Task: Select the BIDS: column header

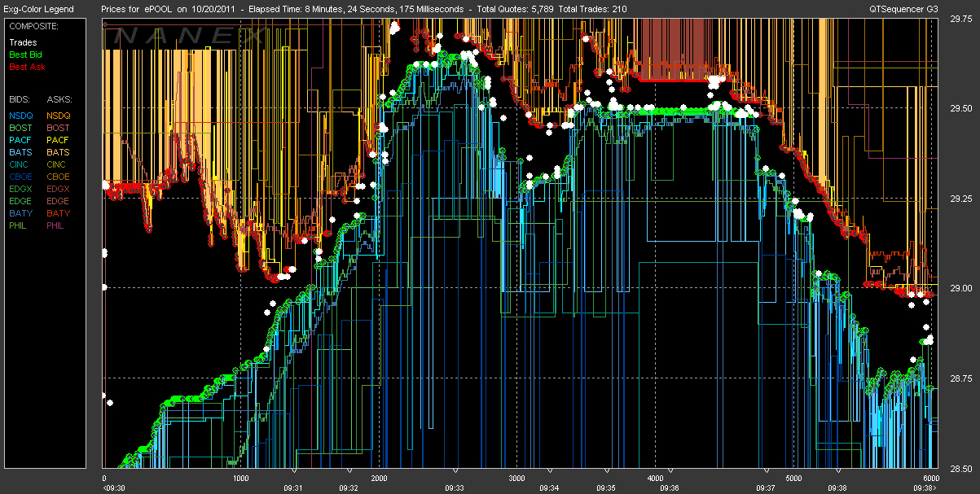Action: point(20,98)
